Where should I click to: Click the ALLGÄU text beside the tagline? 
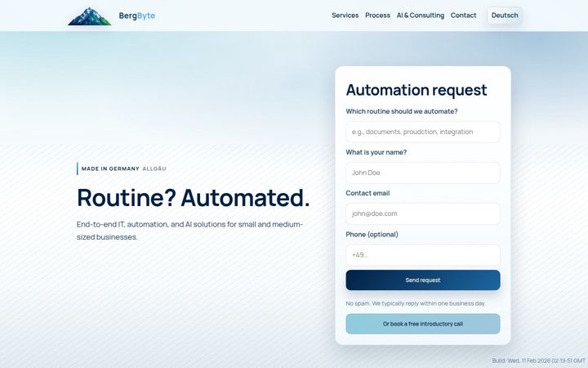154,169
